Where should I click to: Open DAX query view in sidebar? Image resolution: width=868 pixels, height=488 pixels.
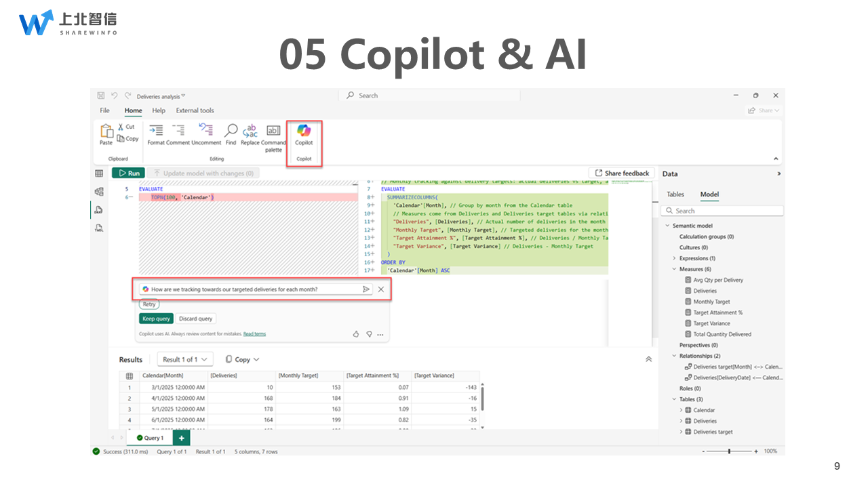(99, 209)
